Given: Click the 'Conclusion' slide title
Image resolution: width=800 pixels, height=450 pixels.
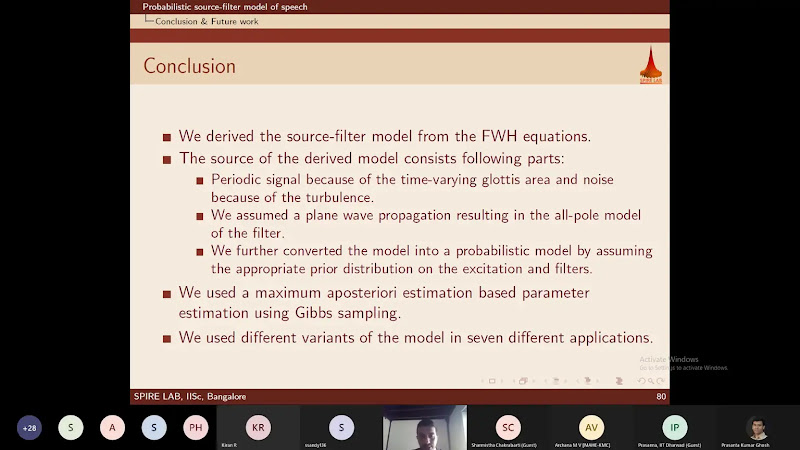Looking at the screenshot, I should pyautogui.click(x=189, y=66).
